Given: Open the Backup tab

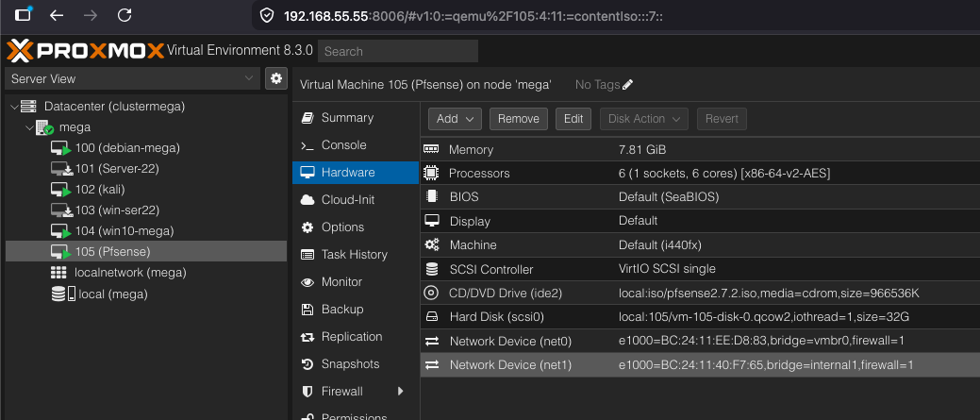Looking at the screenshot, I should [x=356, y=310].
